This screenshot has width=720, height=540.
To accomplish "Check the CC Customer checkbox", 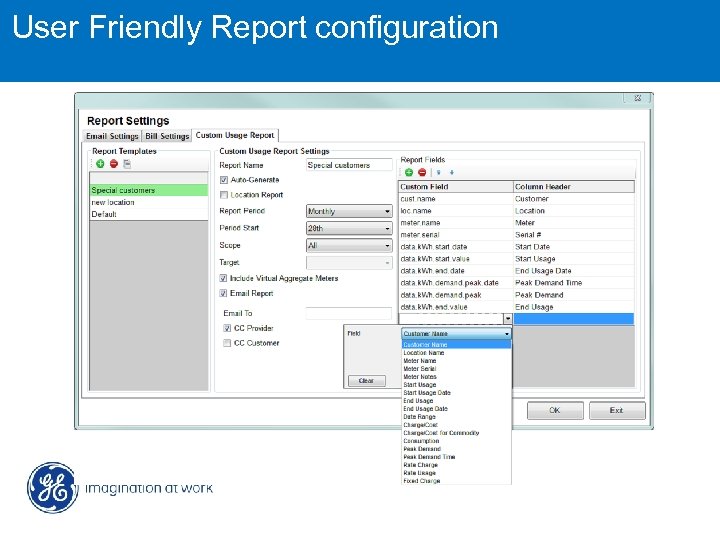I will (227, 343).
